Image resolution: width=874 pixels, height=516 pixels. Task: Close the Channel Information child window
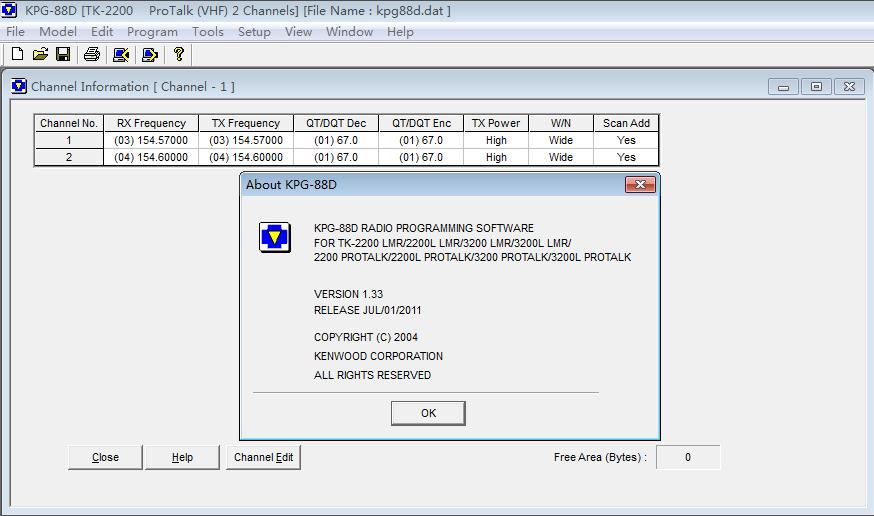(x=849, y=87)
